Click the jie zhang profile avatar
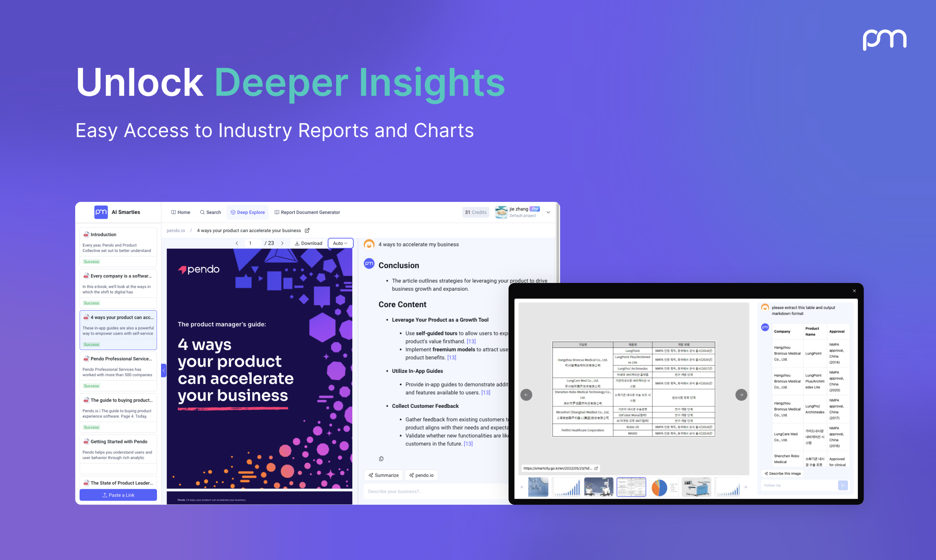Viewport: 936px width, 560px height. (501, 212)
